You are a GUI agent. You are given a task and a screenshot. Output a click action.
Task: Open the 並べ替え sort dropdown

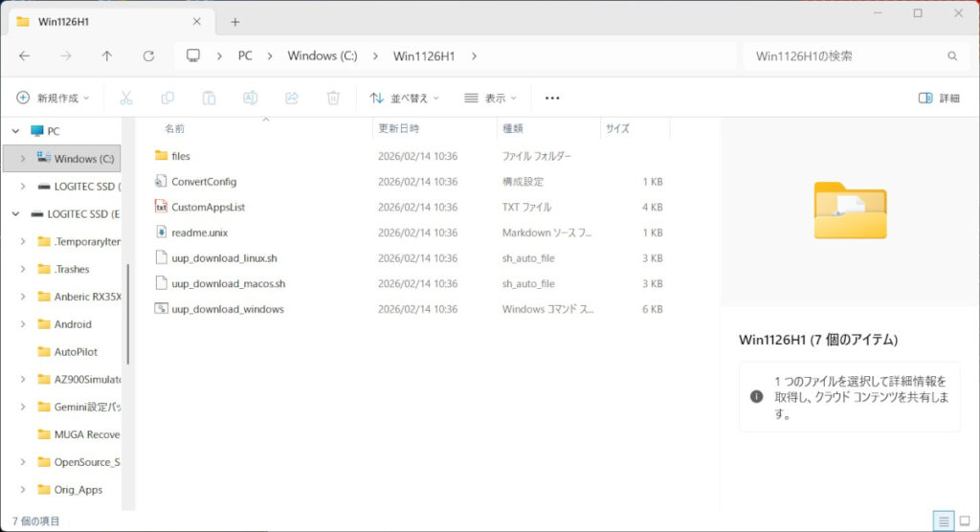click(x=405, y=98)
